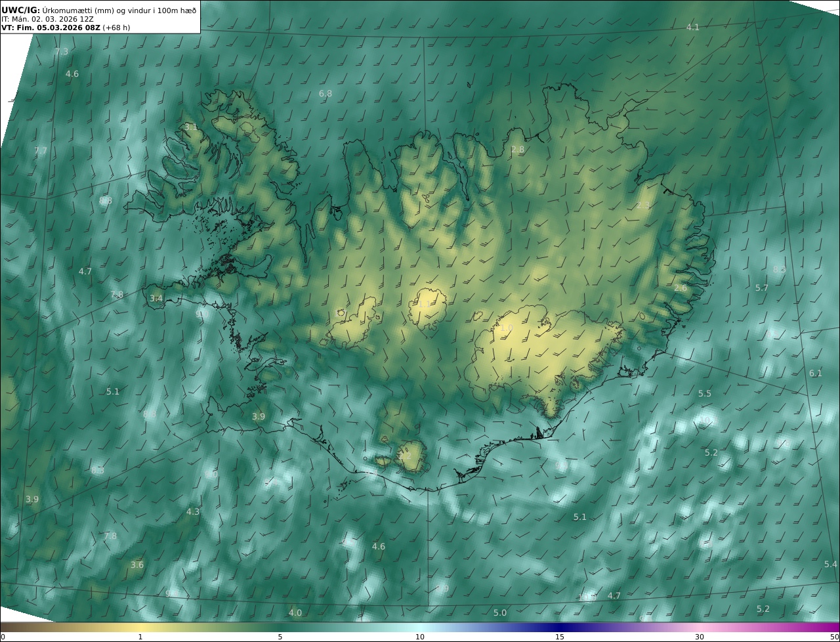Select the 6.8 value north of Iceland

click(x=325, y=94)
